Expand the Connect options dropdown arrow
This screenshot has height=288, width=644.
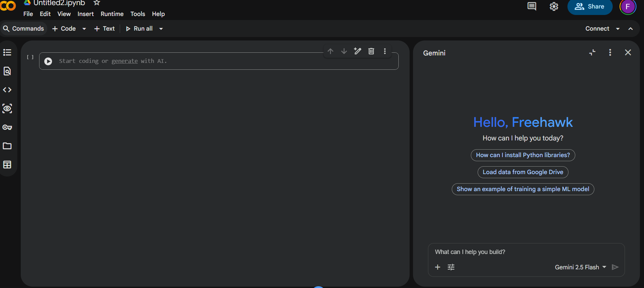pos(618,29)
